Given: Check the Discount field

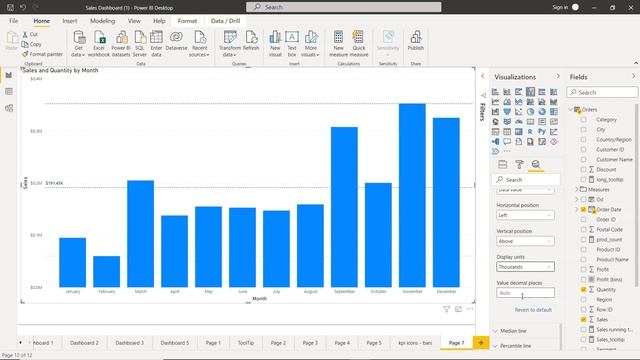Looking at the screenshot, I should (x=583, y=169).
